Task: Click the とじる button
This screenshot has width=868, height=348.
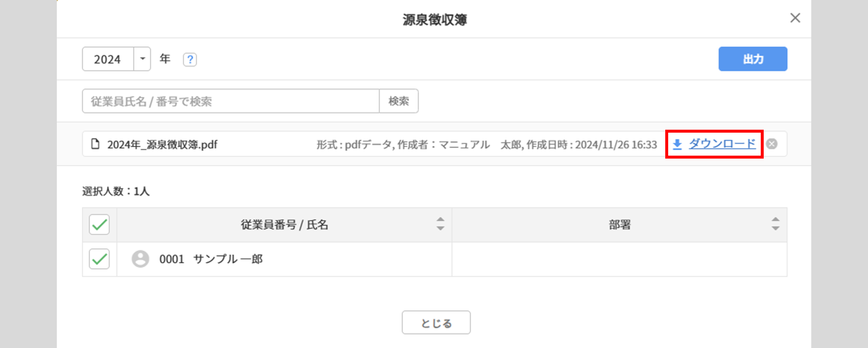Action: (x=436, y=323)
